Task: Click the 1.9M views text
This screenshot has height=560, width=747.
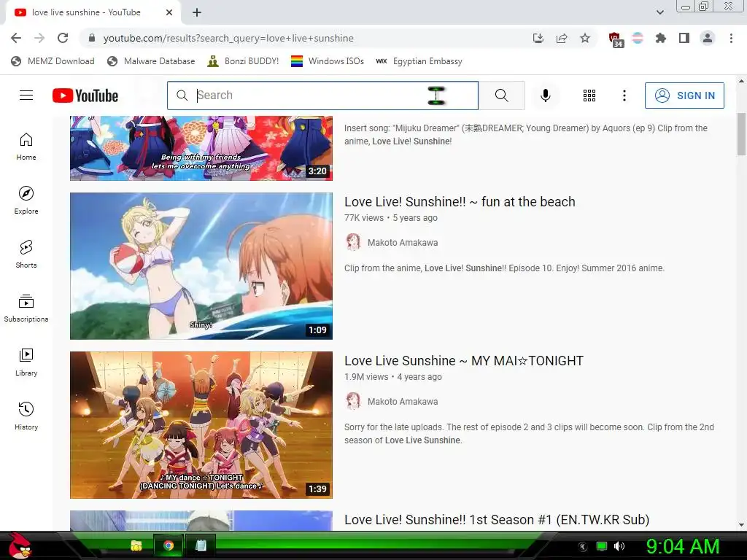Action: [366, 377]
